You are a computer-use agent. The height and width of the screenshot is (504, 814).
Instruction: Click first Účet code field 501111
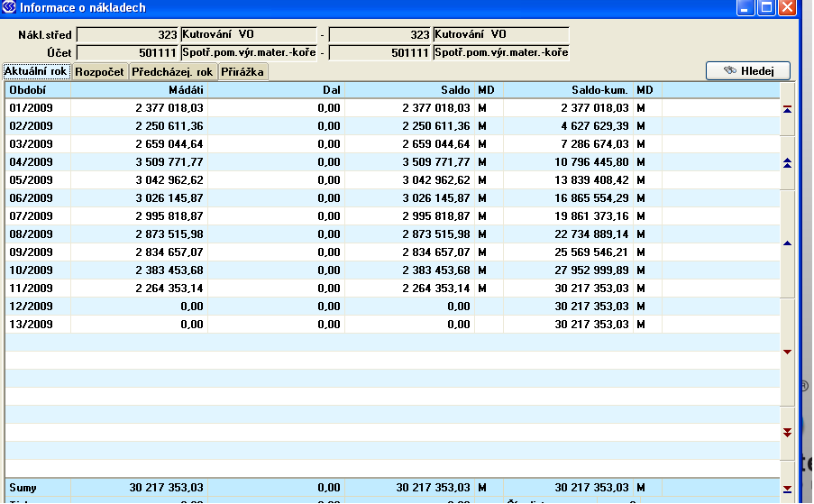tap(128, 53)
